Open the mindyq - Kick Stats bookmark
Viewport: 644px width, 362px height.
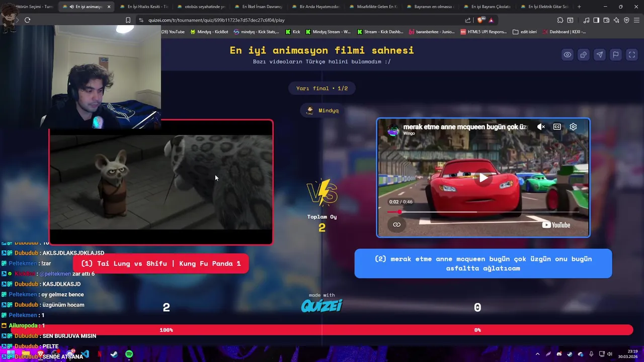[x=256, y=32]
